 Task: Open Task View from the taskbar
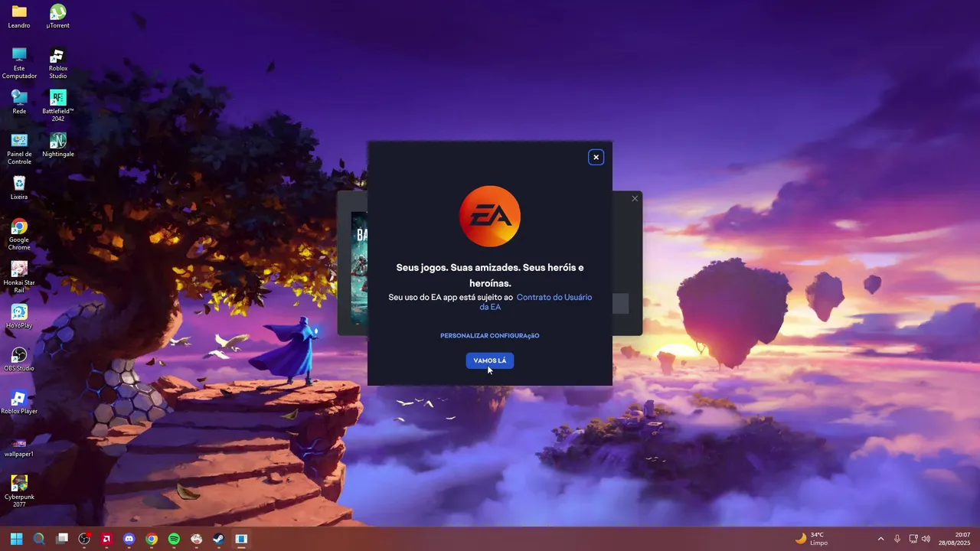click(x=62, y=539)
